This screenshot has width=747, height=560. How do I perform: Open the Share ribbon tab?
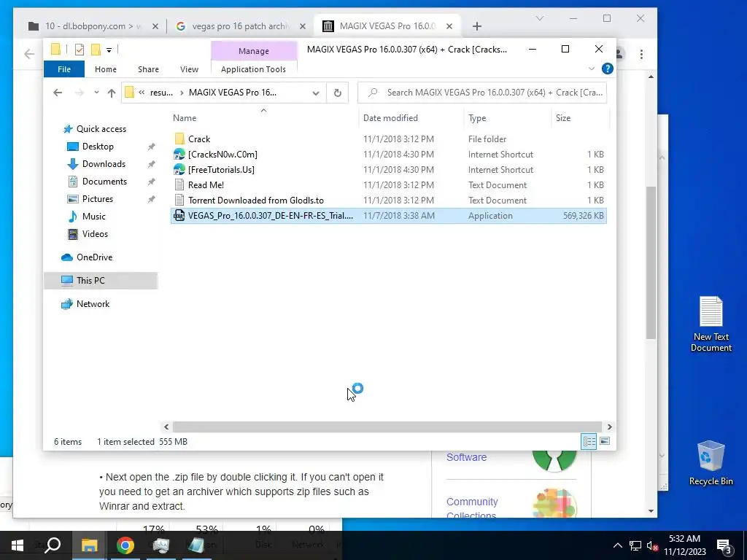[x=148, y=69]
